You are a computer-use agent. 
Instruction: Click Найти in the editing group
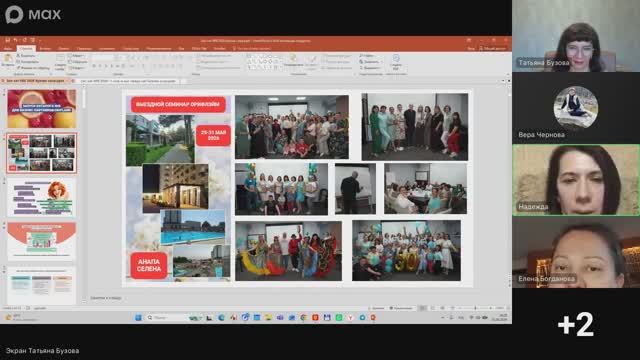[x=368, y=56]
